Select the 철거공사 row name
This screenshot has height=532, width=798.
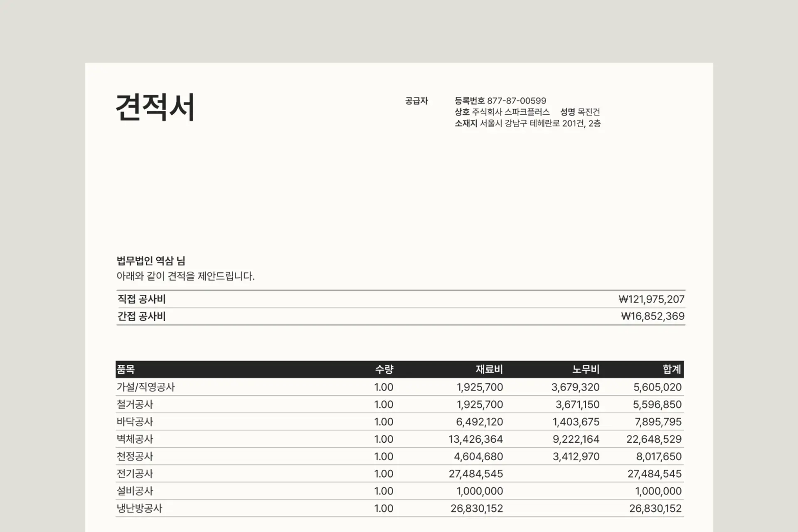click(x=135, y=404)
